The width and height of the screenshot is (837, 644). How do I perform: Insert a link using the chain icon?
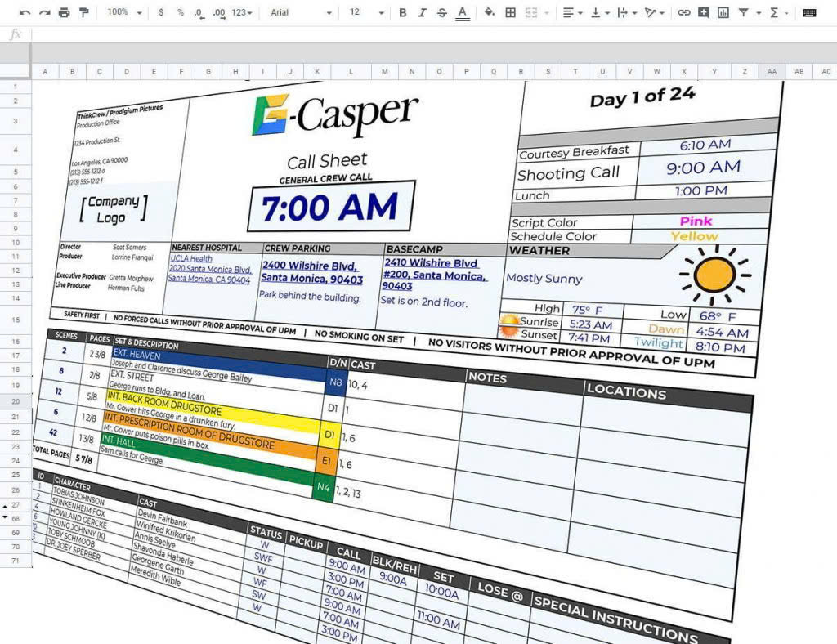tap(684, 13)
